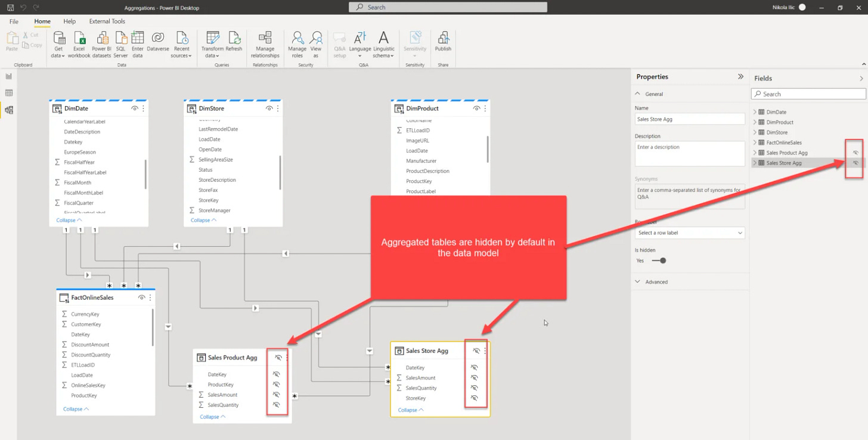Open the File menu
Screen dimensions: 868x440
[x=14, y=21]
